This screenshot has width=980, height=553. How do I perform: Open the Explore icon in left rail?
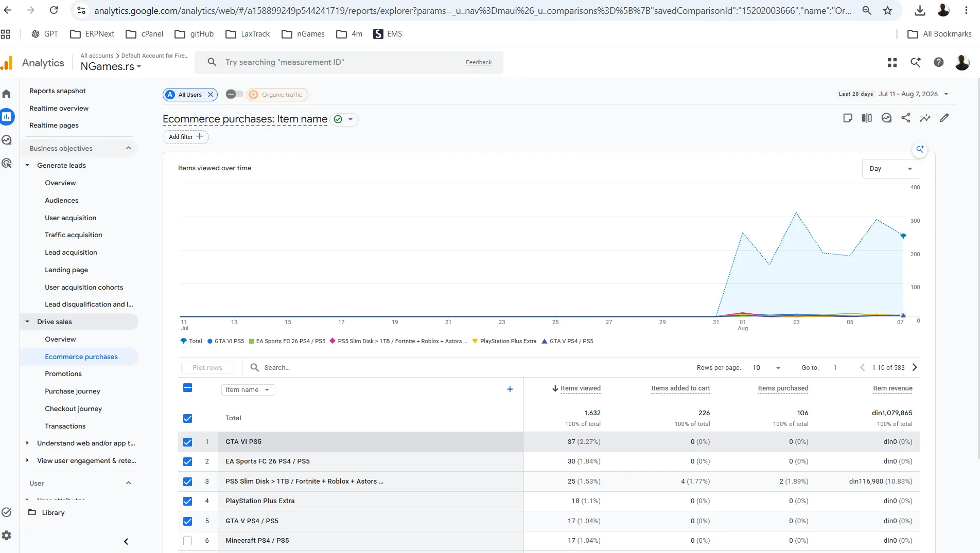pos(7,140)
